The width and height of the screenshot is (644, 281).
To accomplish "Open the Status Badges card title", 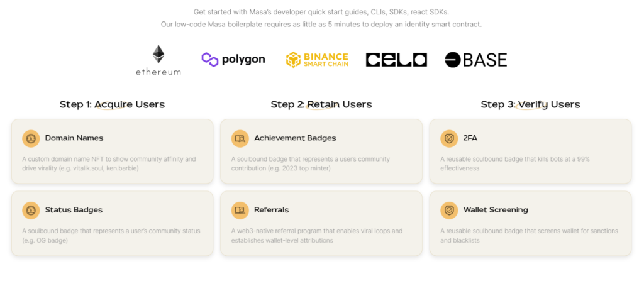I will click(x=74, y=210).
